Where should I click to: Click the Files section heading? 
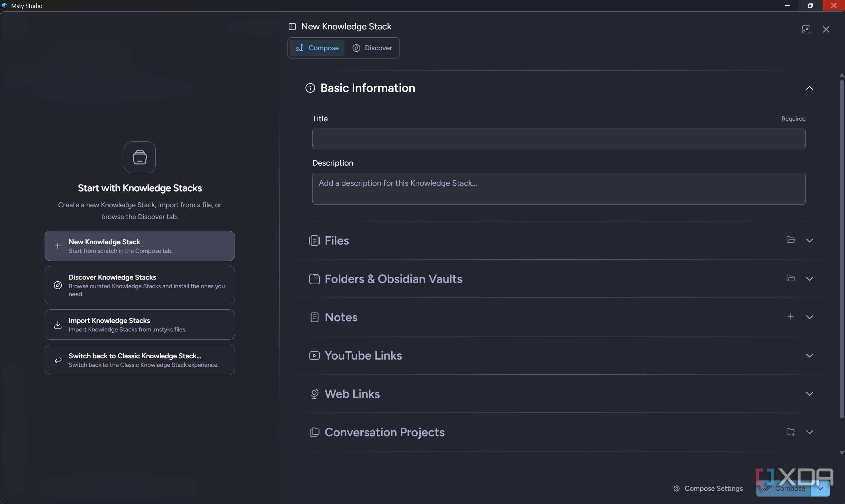(337, 241)
